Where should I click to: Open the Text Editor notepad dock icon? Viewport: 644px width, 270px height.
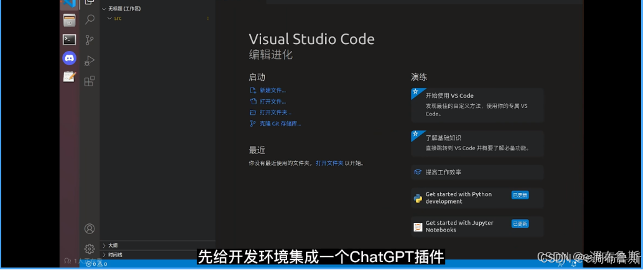pyautogui.click(x=70, y=77)
